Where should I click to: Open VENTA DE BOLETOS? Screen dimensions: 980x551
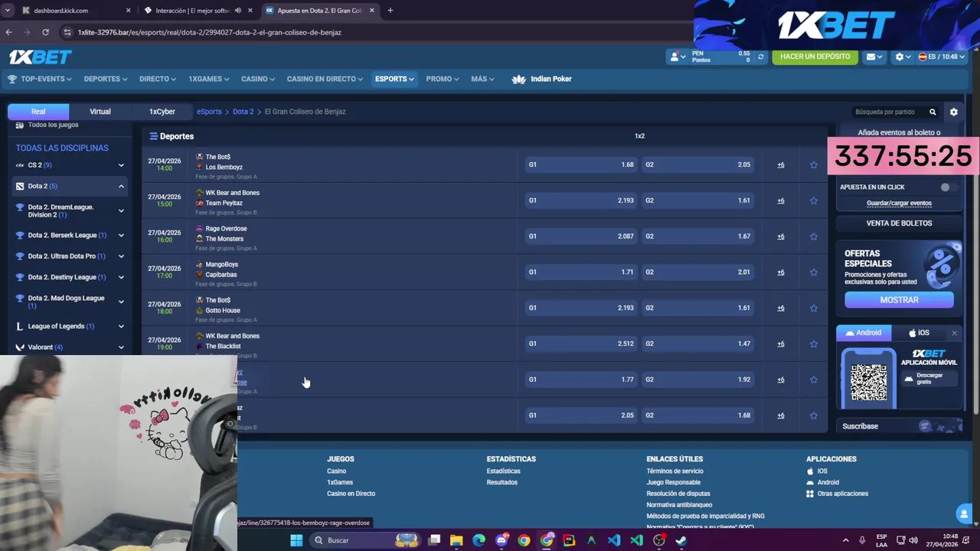(x=899, y=223)
